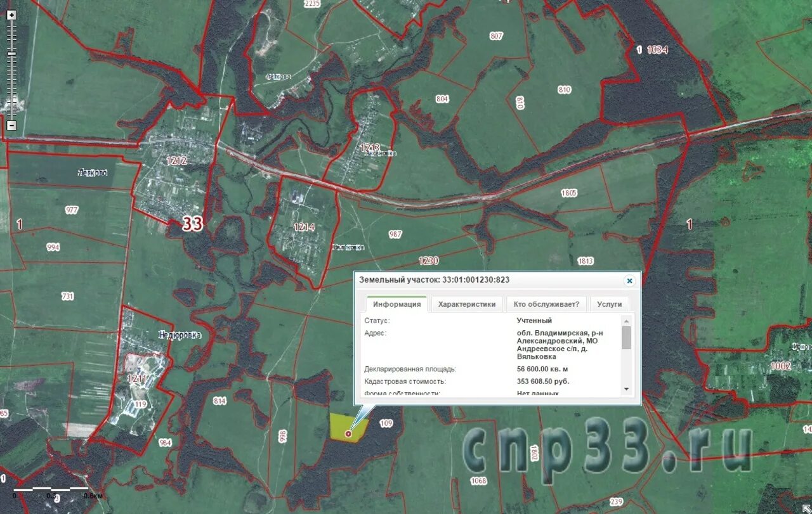The width and height of the screenshot is (812, 514).
Task: Click the parcel label 987
Action: point(395,235)
